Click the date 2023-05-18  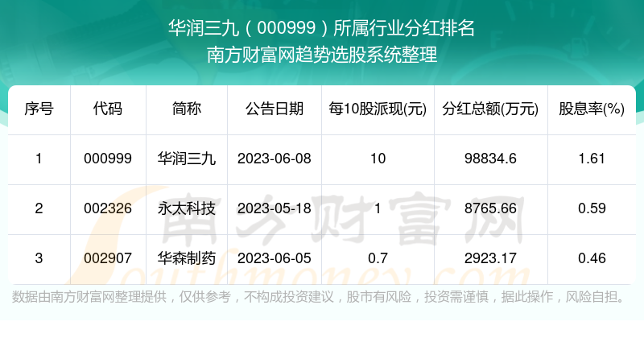click(x=275, y=208)
